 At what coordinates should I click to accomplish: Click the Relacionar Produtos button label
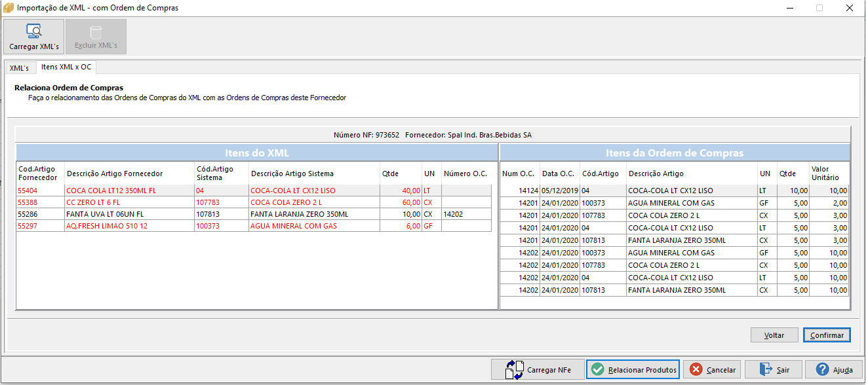coord(642,370)
